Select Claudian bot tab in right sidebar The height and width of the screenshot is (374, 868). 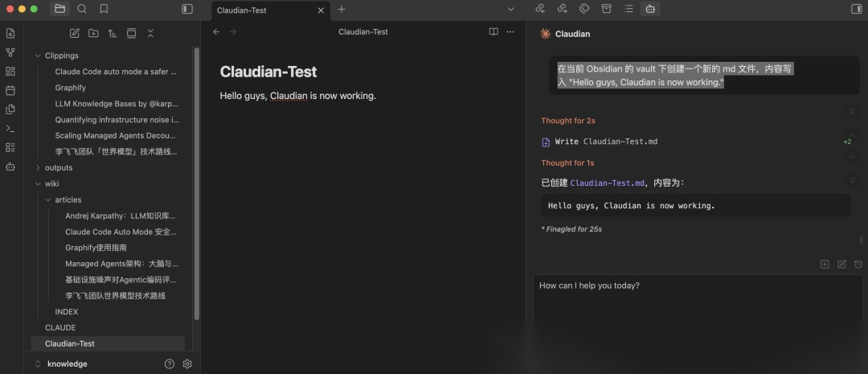point(650,9)
